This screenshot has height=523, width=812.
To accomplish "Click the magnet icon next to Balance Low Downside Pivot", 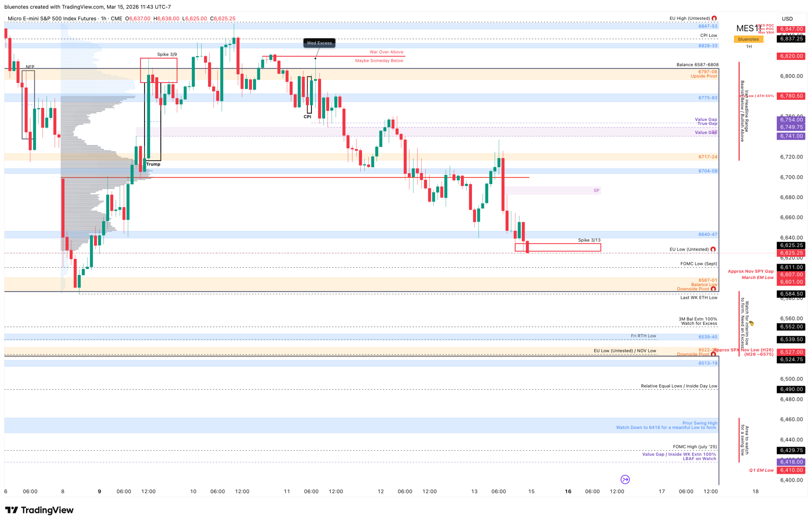I will pyautogui.click(x=713, y=289).
